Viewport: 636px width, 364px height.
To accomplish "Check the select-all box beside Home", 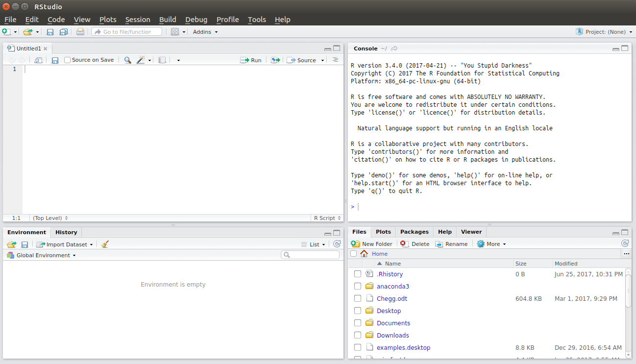I will coord(353,254).
